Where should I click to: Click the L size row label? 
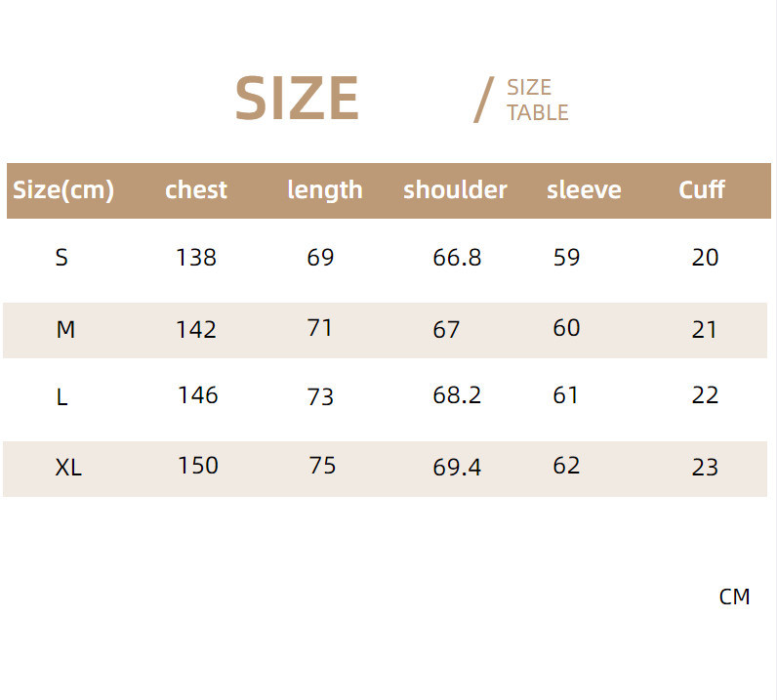pos(61,398)
